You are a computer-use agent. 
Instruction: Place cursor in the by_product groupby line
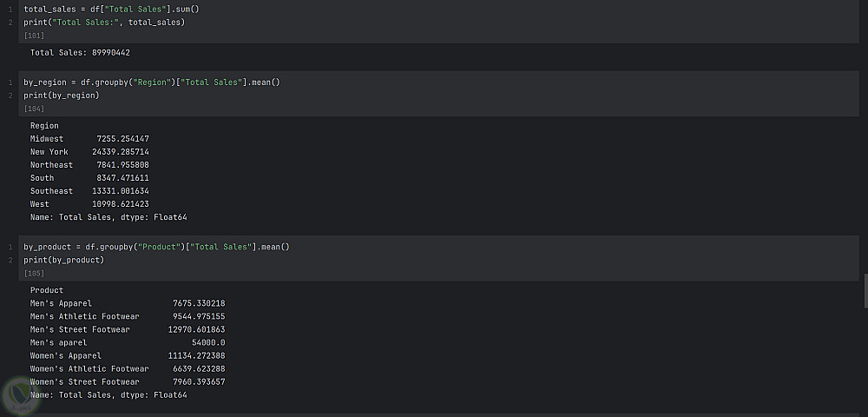coord(156,248)
